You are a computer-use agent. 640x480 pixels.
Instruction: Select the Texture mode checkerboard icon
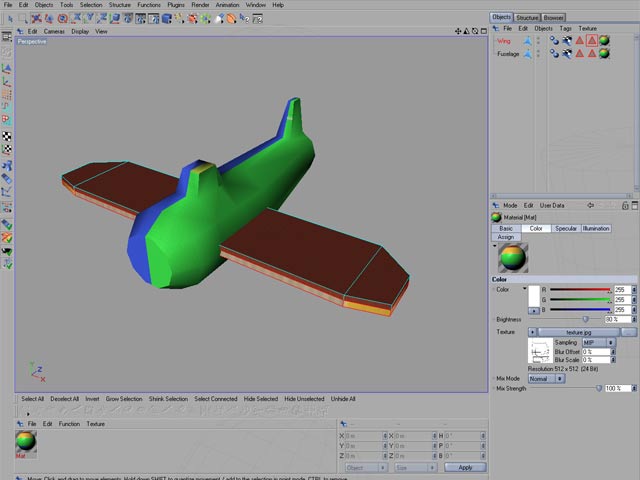7,136
